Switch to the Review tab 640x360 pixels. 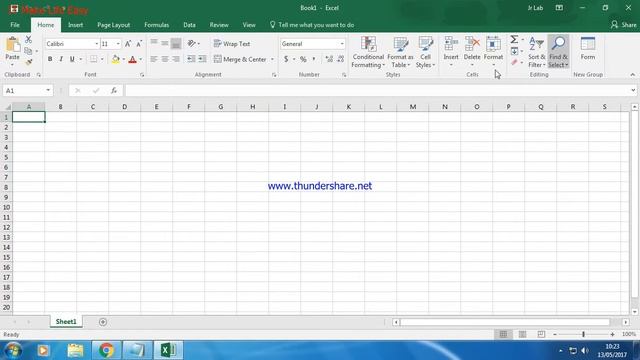point(219,25)
